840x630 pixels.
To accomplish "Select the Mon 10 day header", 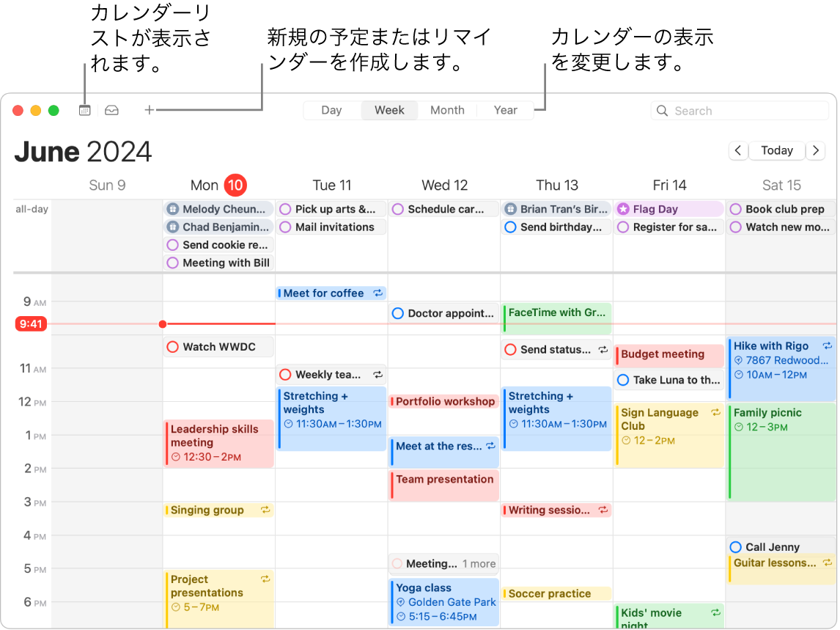I will [x=218, y=185].
